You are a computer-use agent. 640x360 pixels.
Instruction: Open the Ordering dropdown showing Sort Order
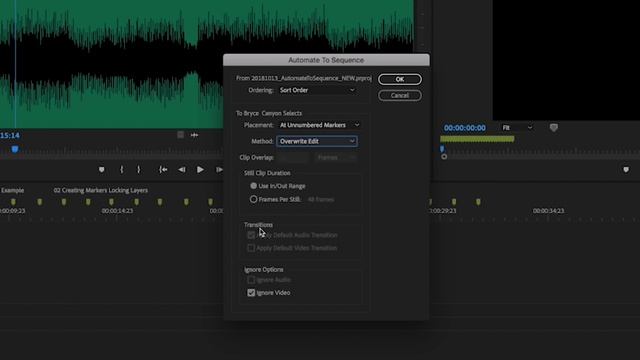pos(317,90)
